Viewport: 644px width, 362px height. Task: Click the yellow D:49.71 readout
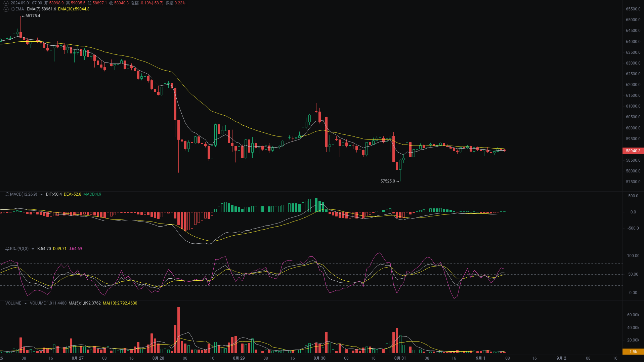60,249
